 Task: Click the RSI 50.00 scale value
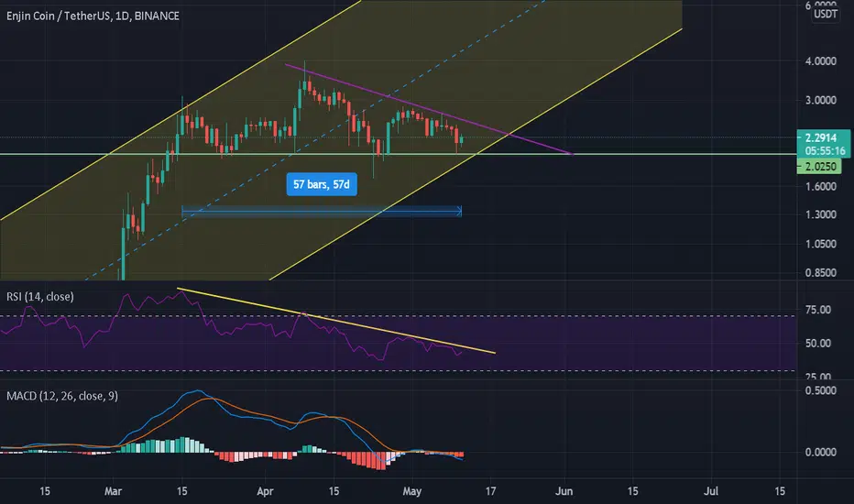click(818, 344)
